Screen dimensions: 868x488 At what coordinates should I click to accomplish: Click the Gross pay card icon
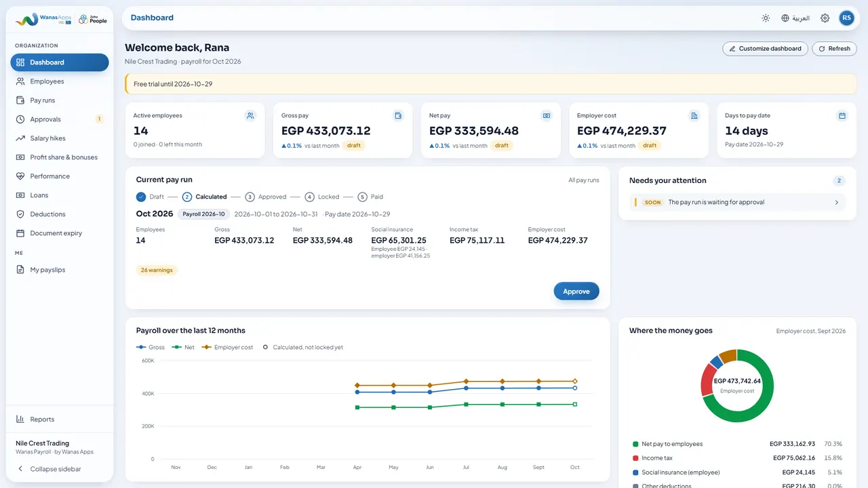click(398, 116)
